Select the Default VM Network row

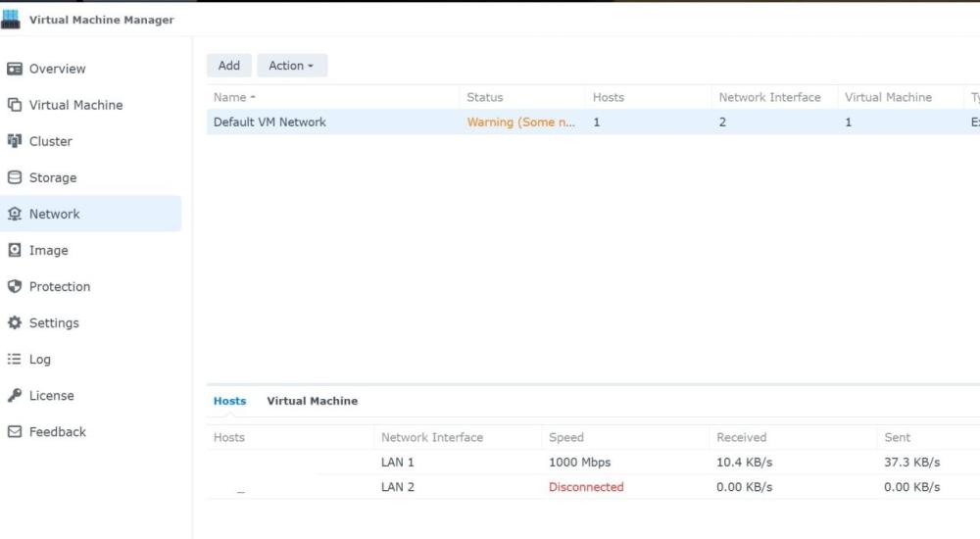click(x=269, y=122)
